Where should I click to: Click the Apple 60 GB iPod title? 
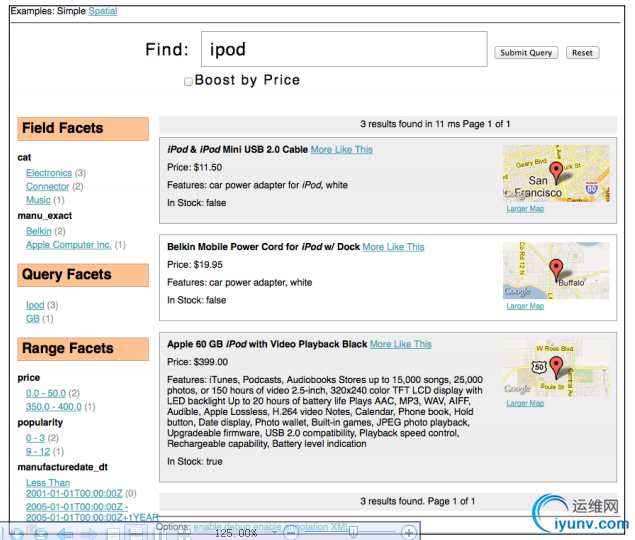267,344
